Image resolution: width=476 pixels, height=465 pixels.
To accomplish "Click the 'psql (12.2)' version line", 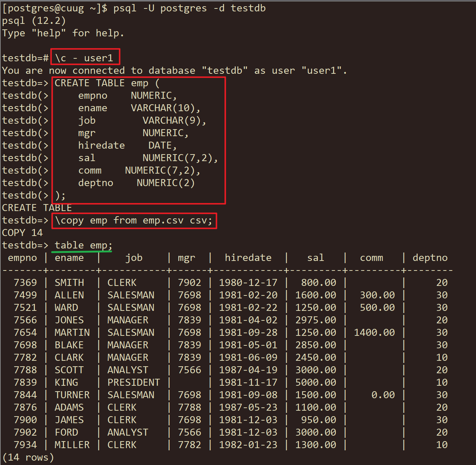I will [34, 21].
